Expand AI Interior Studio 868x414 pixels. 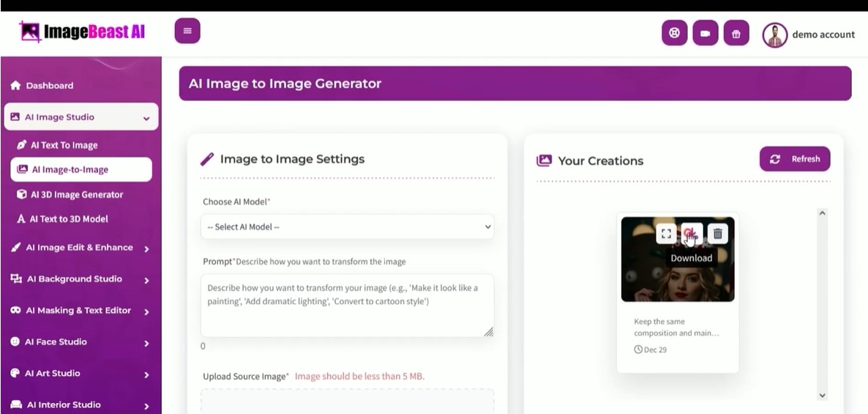(x=81, y=405)
